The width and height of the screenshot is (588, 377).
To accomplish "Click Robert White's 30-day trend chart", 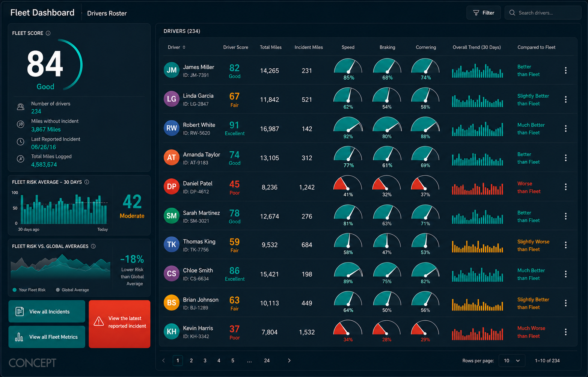I will (477, 129).
